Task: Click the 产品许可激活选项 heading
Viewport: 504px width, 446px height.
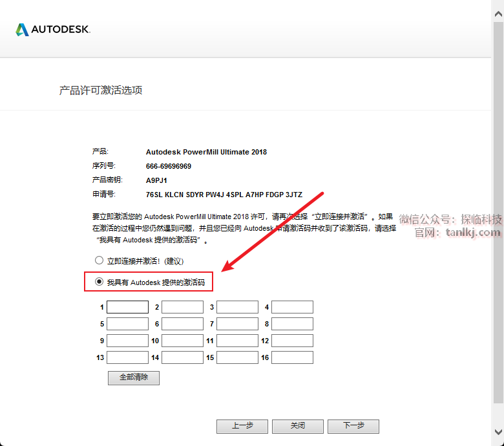Action: point(101,90)
